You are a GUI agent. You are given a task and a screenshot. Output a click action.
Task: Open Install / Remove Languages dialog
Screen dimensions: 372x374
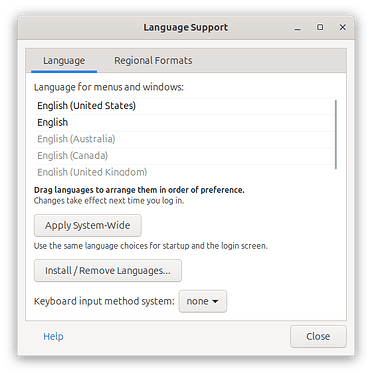tap(108, 271)
